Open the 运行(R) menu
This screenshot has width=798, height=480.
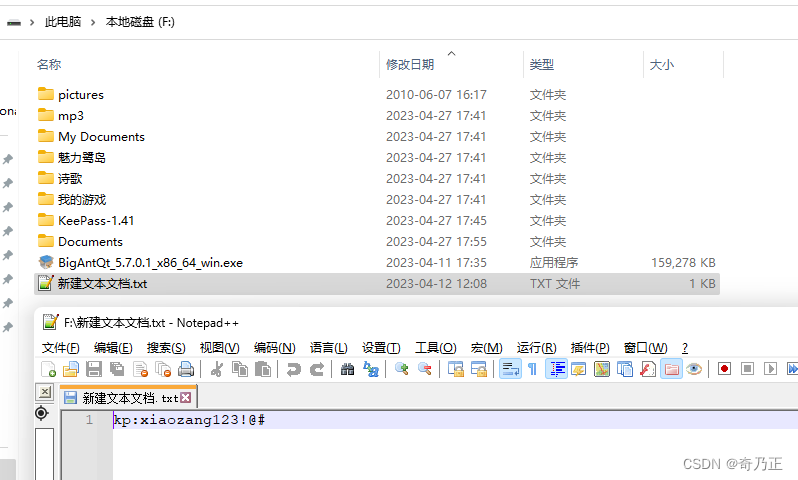point(536,348)
